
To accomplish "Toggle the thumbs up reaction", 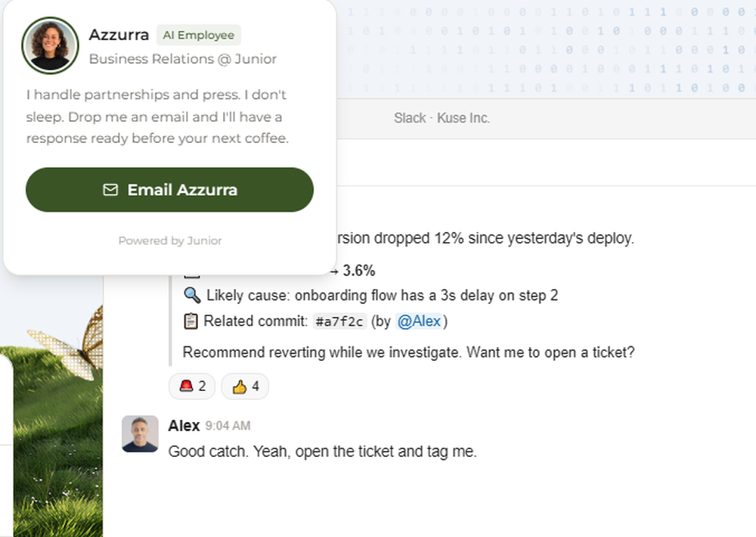I will click(x=246, y=386).
